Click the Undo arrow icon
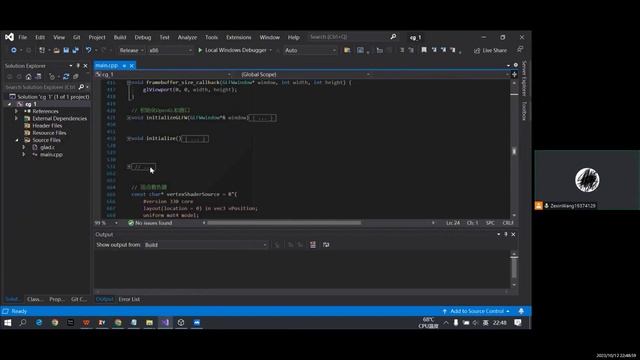 tap(89, 50)
